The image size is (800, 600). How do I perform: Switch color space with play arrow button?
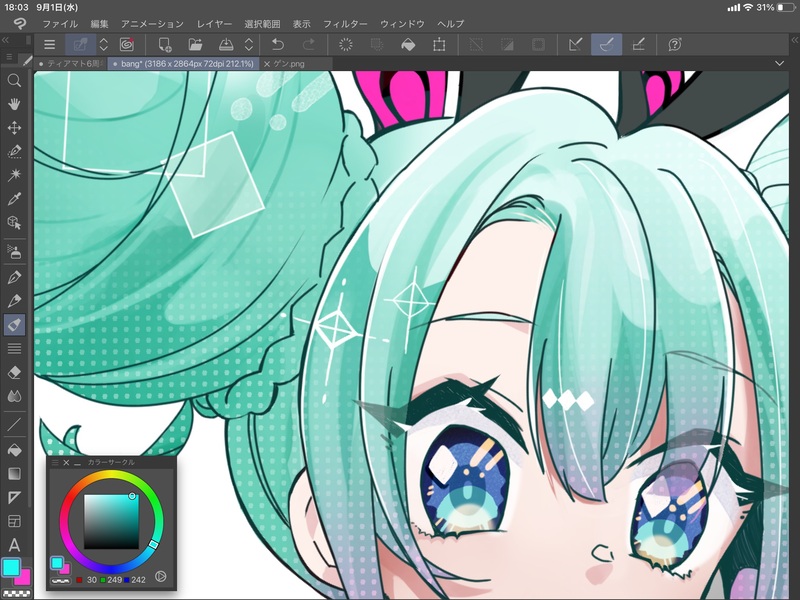pyautogui.click(x=161, y=577)
